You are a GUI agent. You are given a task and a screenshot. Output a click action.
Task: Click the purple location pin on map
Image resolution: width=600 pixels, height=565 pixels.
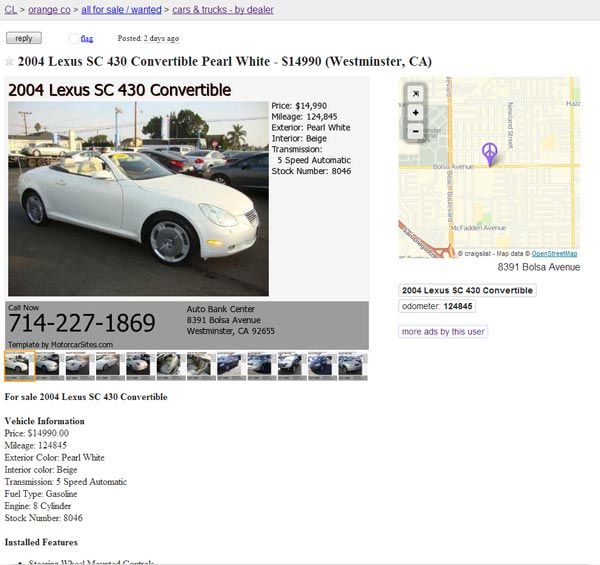(489, 154)
